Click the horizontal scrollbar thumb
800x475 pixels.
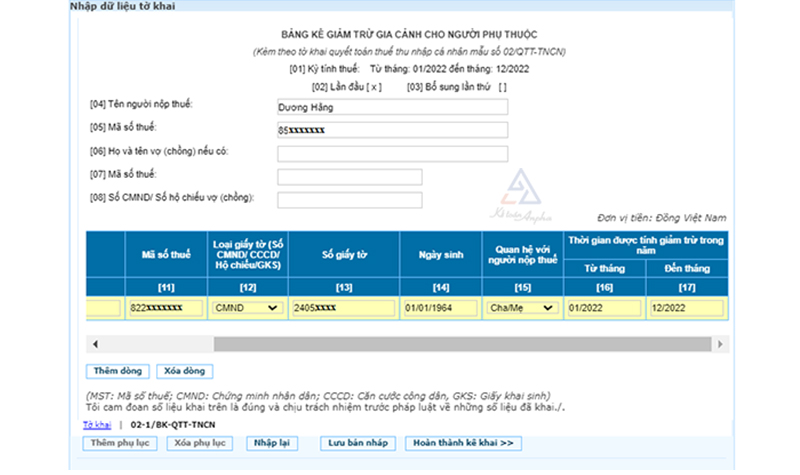click(x=462, y=344)
